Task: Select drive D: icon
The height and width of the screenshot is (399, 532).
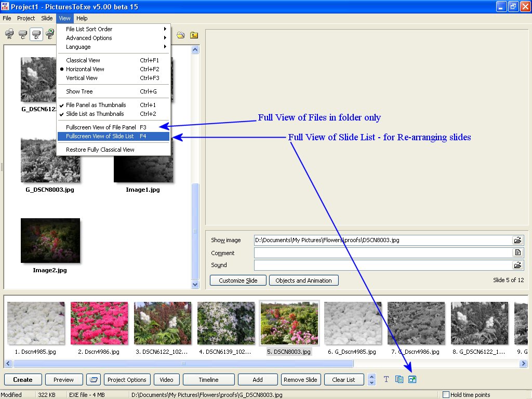Action: click(36, 34)
